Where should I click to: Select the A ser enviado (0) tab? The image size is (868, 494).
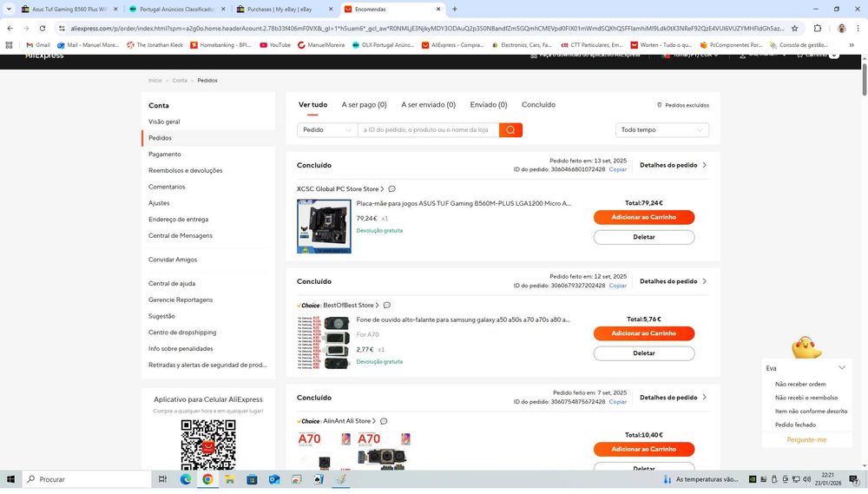click(429, 105)
